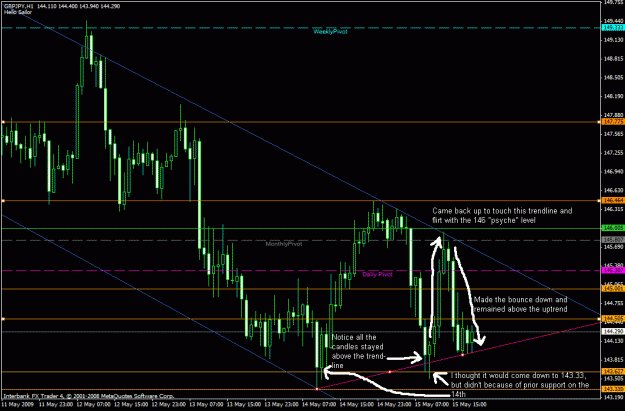Click the orange 144.505 price level tag
The width and height of the screenshot is (625, 411).
click(613, 319)
